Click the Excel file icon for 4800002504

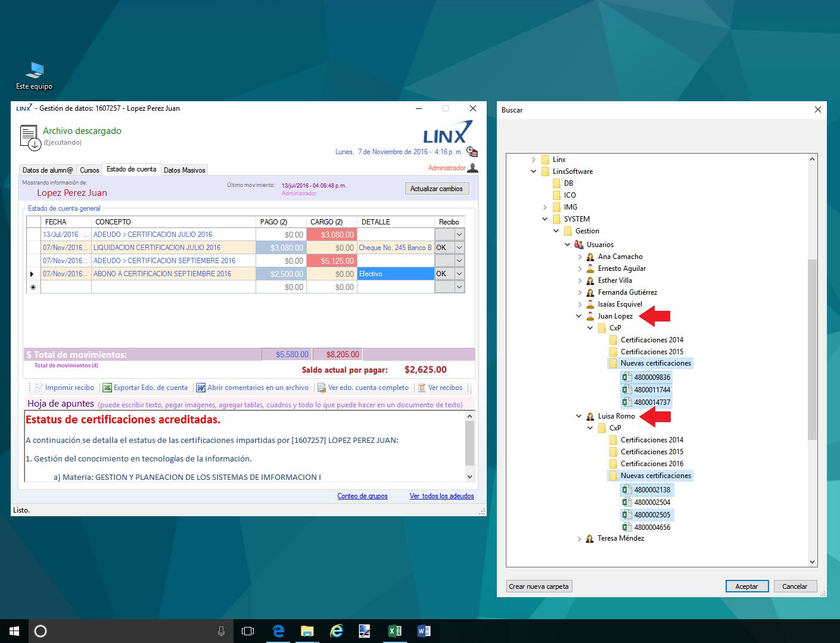click(x=627, y=502)
